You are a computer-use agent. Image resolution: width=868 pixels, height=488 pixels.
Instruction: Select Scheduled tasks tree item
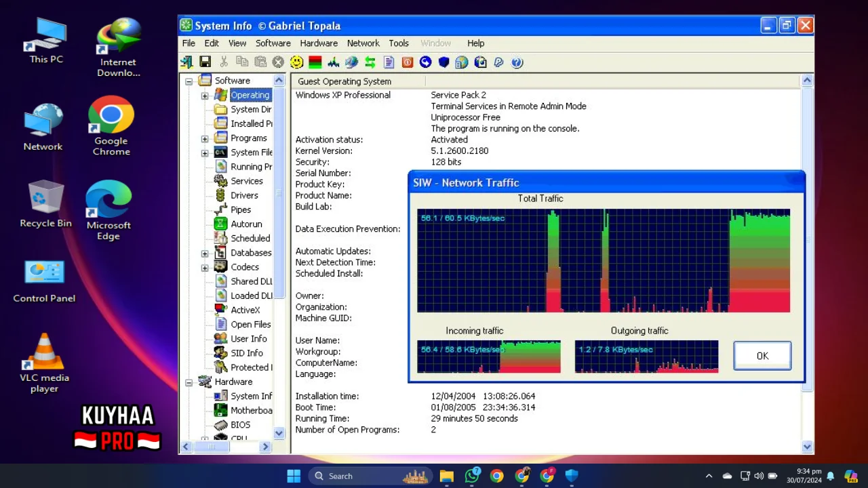(250, 238)
